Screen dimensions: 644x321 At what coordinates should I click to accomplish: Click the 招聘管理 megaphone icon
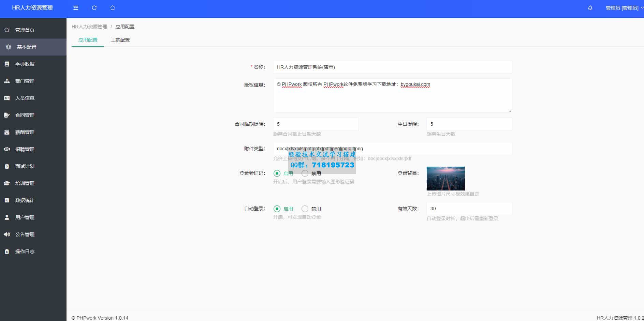7,149
